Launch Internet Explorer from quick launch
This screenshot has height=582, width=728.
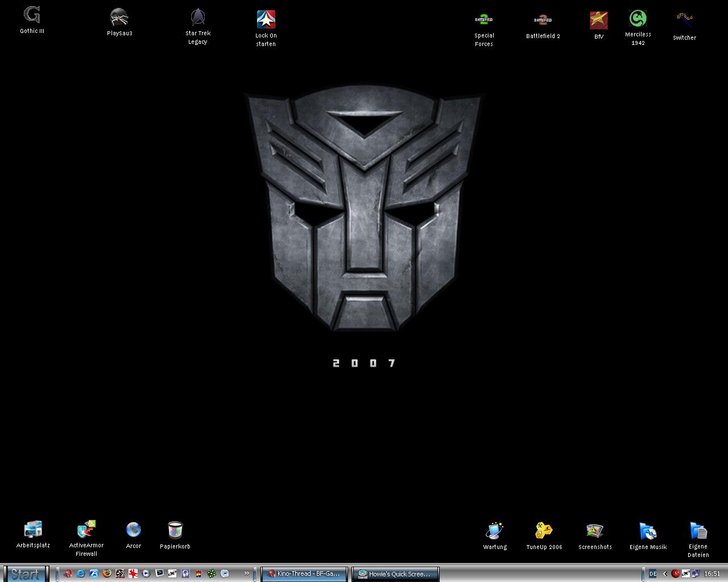coord(81,573)
